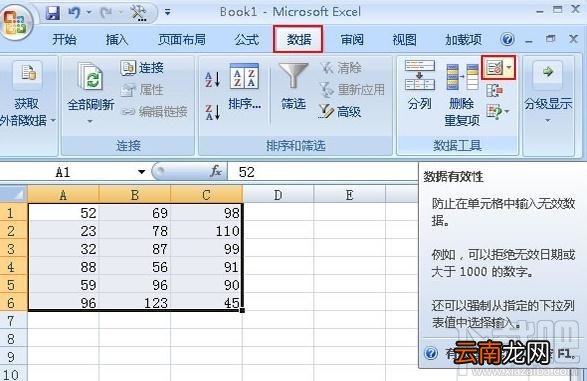Viewport: 587px width, 381px height.
Task: Click the 合并计算 consolidate icon
Action: pos(494,90)
